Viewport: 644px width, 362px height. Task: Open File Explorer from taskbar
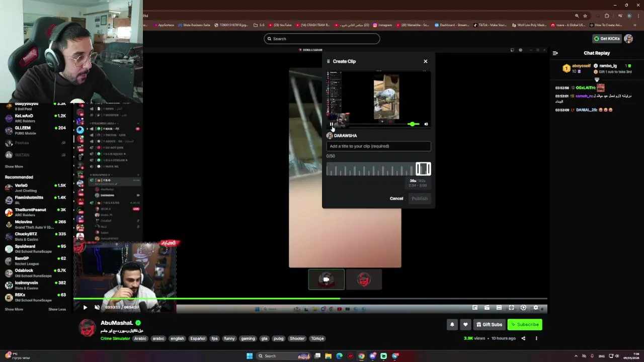click(x=328, y=356)
